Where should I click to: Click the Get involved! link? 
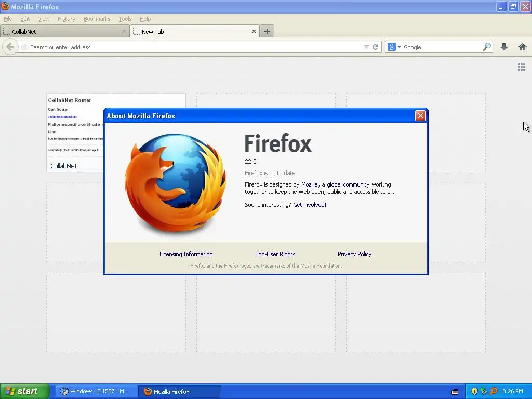click(310, 205)
